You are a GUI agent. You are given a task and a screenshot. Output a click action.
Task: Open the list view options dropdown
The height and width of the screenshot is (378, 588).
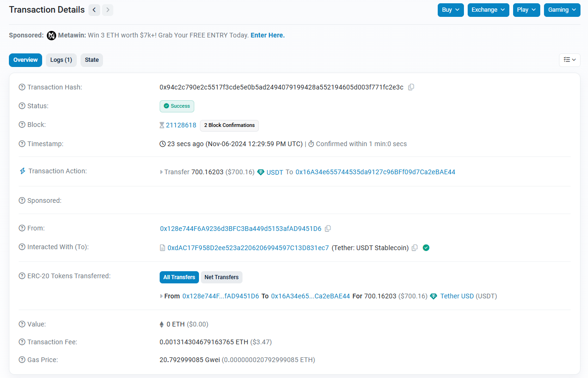(570, 60)
